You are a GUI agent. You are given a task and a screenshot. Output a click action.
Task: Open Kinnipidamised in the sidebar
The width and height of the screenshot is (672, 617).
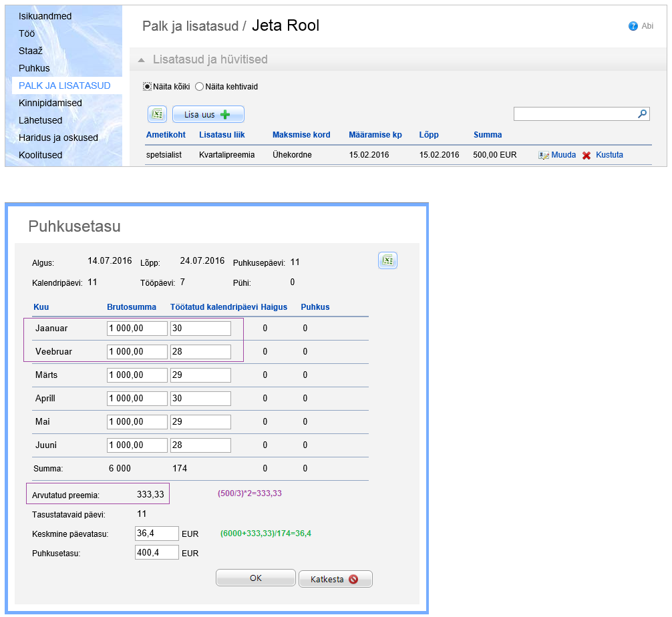pos(50,103)
